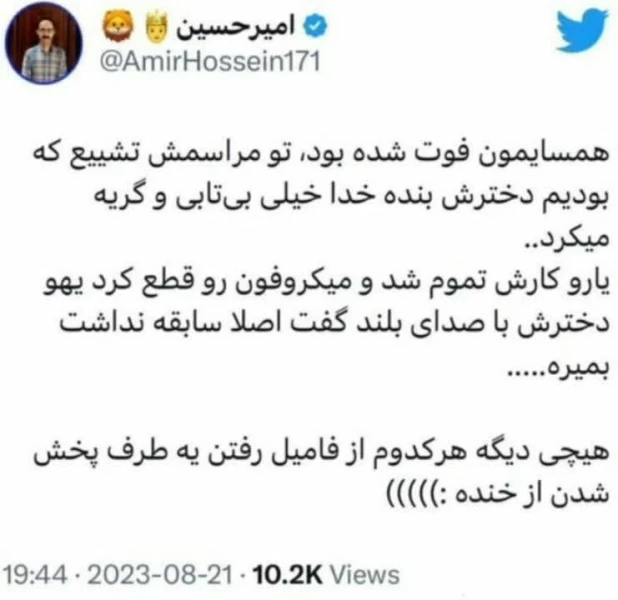This screenshot has width=618, height=600.
Task: Click the Twitter bird logo
Action: pyautogui.click(x=582, y=31)
